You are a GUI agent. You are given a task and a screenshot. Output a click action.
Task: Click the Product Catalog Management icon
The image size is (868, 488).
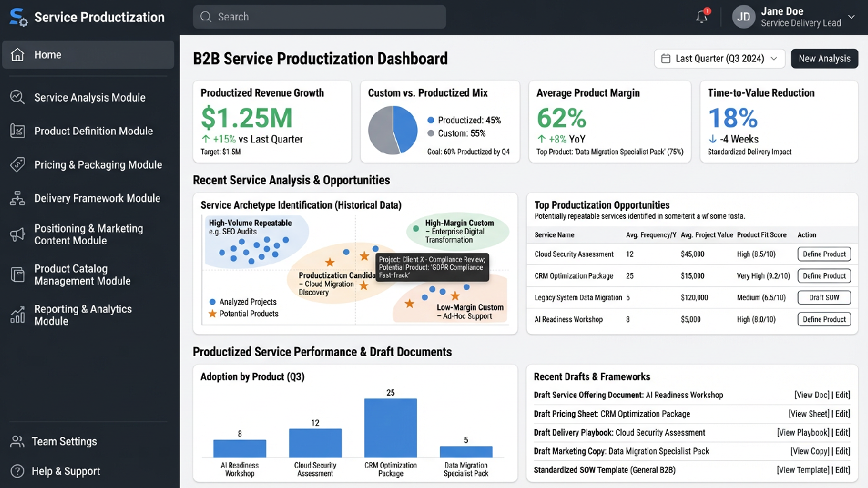coord(18,274)
